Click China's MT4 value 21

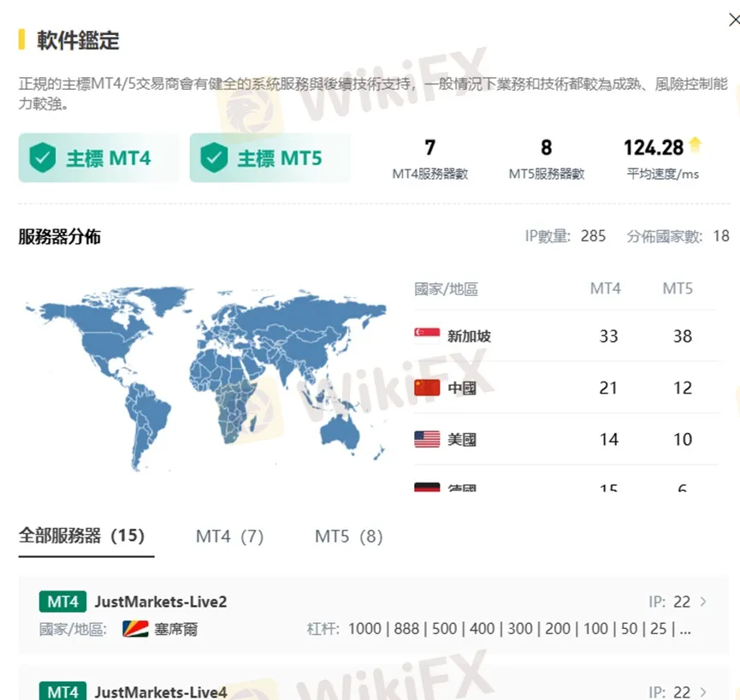pos(608,388)
